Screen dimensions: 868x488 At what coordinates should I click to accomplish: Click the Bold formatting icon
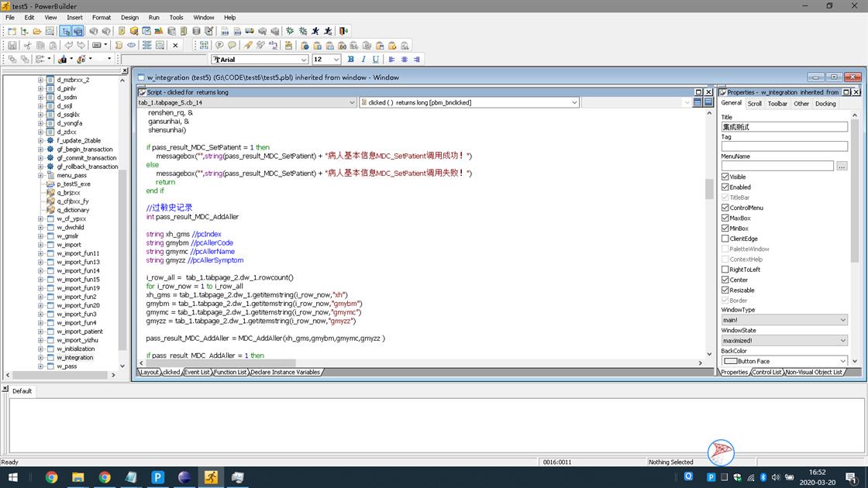[x=350, y=60]
